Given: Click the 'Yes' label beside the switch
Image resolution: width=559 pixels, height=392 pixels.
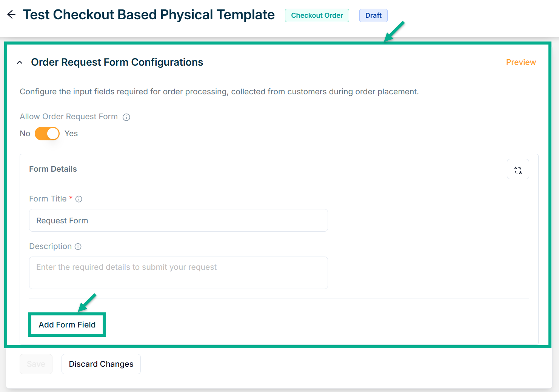Looking at the screenshot, I should [71, 134].
